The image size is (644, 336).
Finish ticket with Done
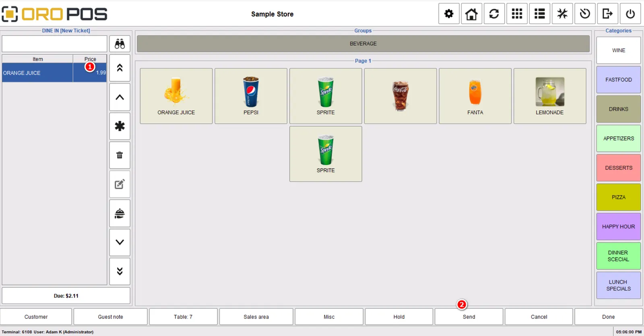tap(609, 317)
